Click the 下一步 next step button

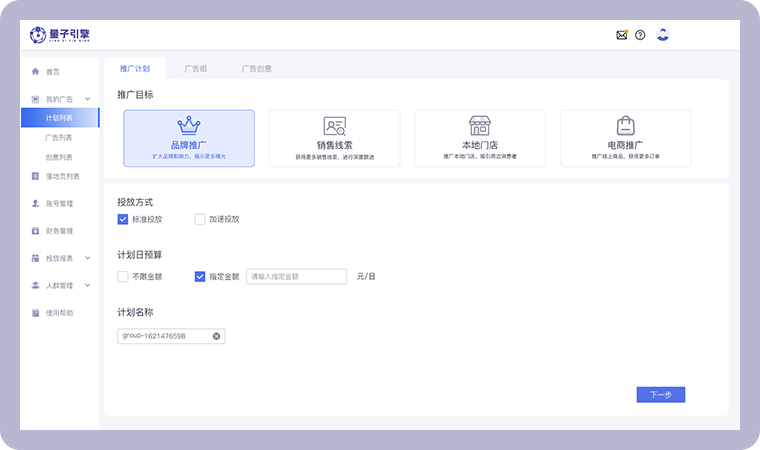[x=660, y=395]
